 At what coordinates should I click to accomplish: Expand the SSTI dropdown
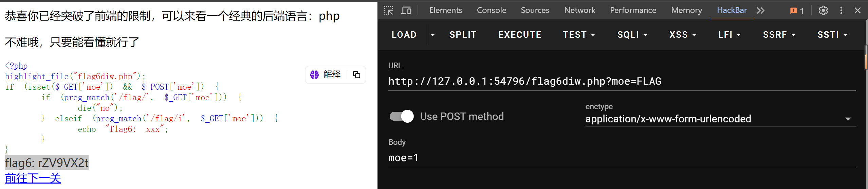point(832,35)
